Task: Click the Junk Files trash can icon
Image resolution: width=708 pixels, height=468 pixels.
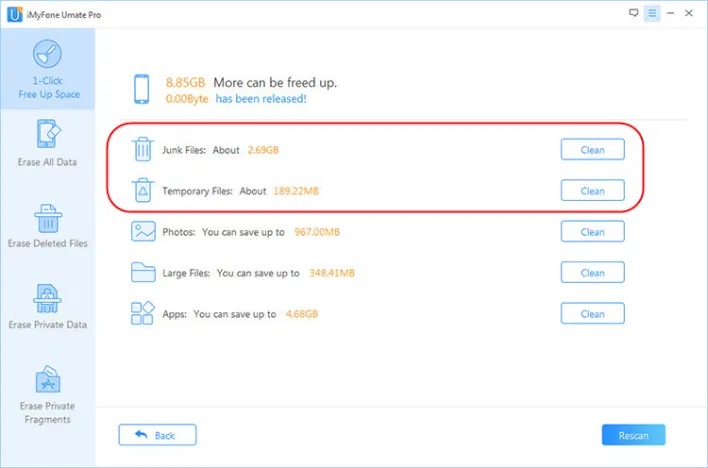Action: [x=143, y=149]
